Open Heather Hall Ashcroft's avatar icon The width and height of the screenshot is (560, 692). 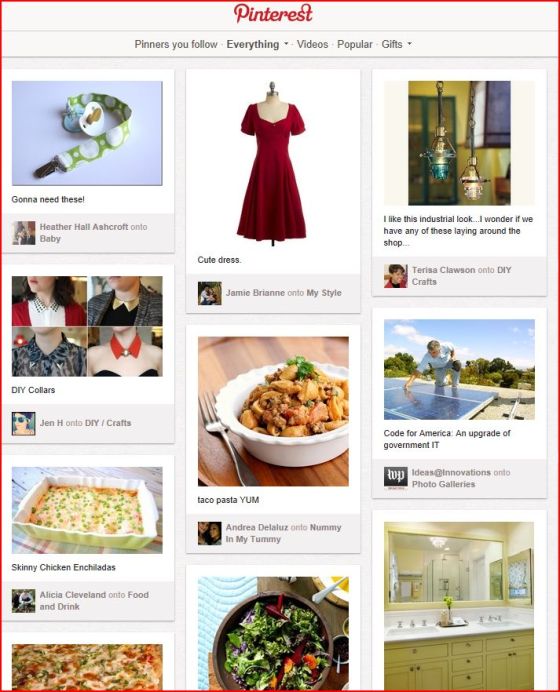24,233
